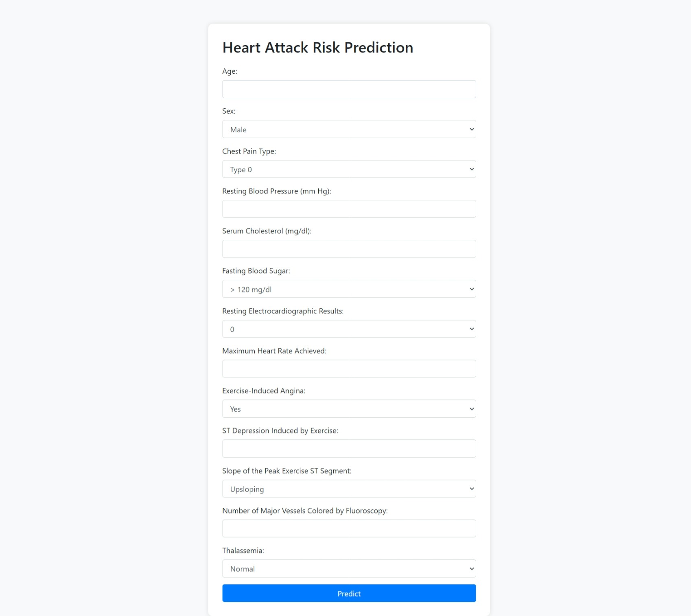Screen dimensions: 691x616
Task: Click the "Chest Pain Type:" label text
Action: click(x=249, y=151)
